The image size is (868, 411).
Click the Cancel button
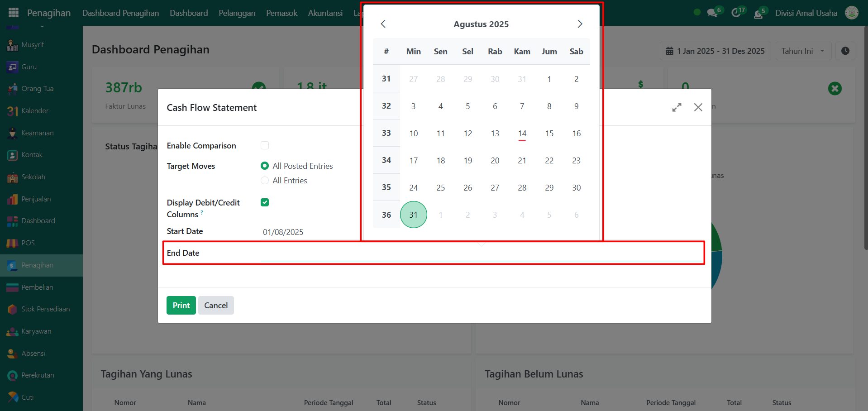(x=216, y=306)
